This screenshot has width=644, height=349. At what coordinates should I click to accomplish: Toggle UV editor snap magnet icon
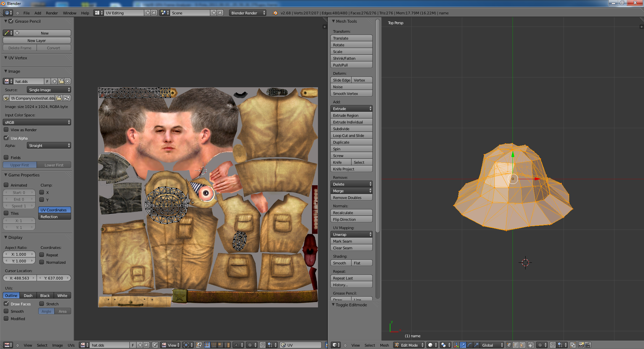point(263,345)
